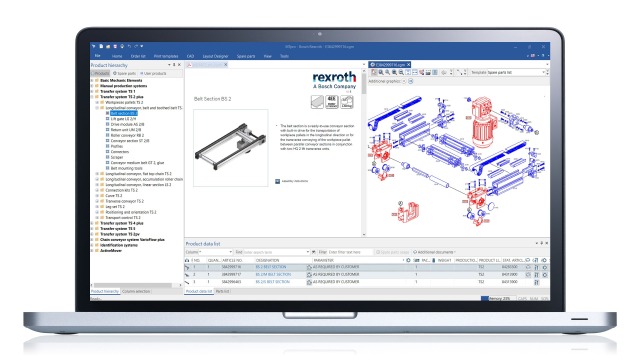Image resolution: width=640 pixels, height=360 pixels.
Task: Toggle the User products view in hierarchy
Action: [x=153, y=73]
